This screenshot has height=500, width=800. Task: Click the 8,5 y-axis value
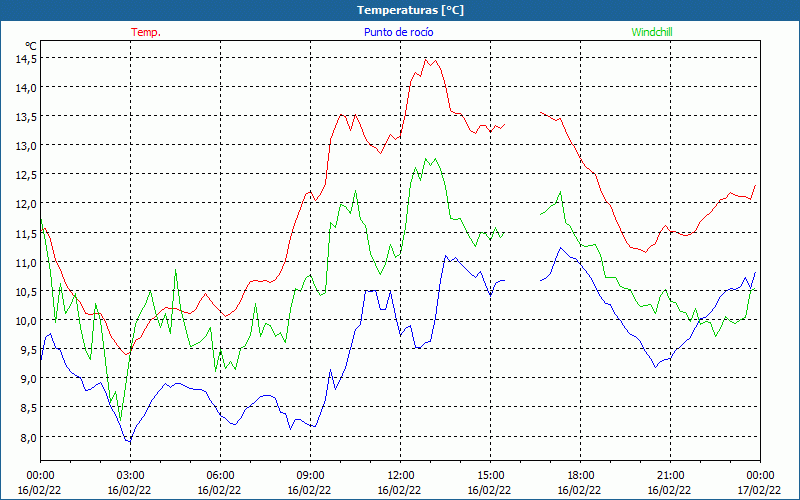pos(29,408)
